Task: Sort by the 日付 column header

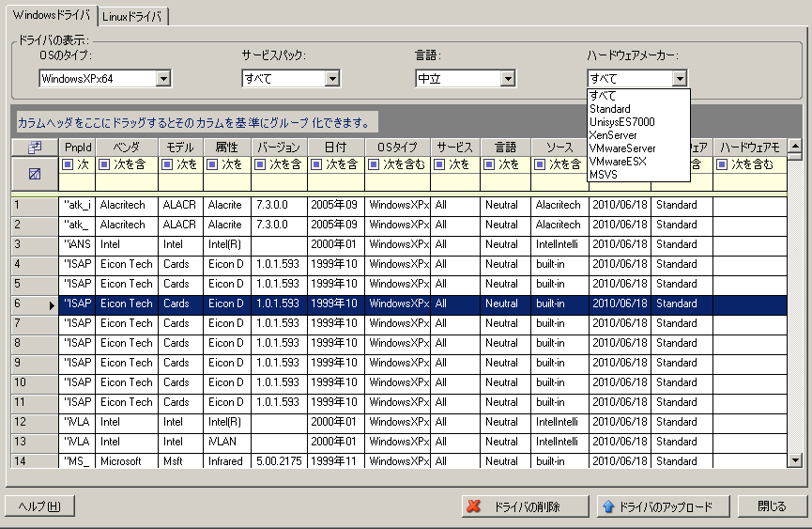Action: click(x=336, y=148)
